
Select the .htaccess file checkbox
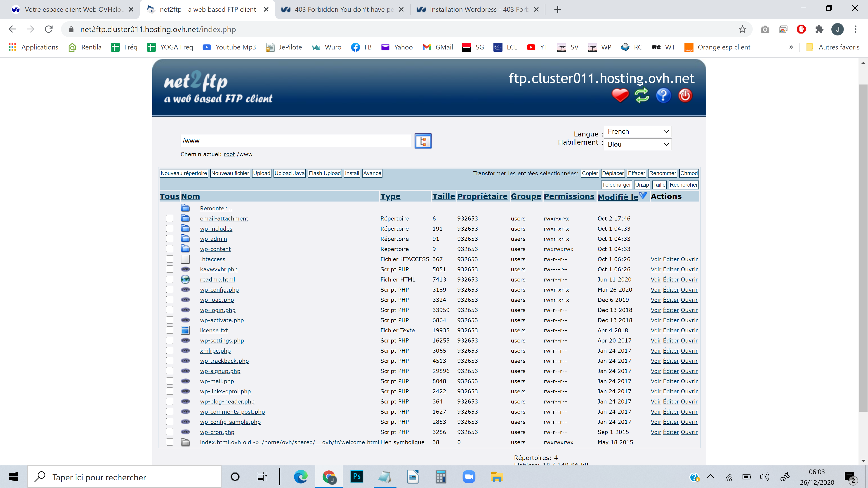pyautogui.click(x=170, y=259)
